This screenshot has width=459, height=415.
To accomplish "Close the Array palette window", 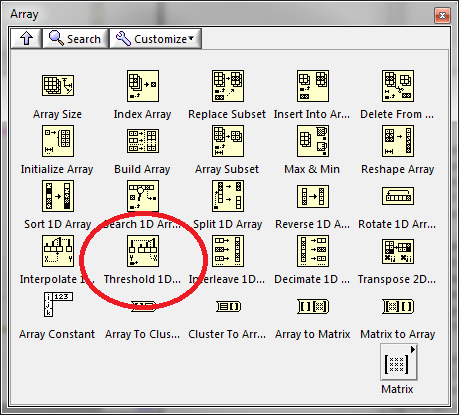I will tap(442, 15).
